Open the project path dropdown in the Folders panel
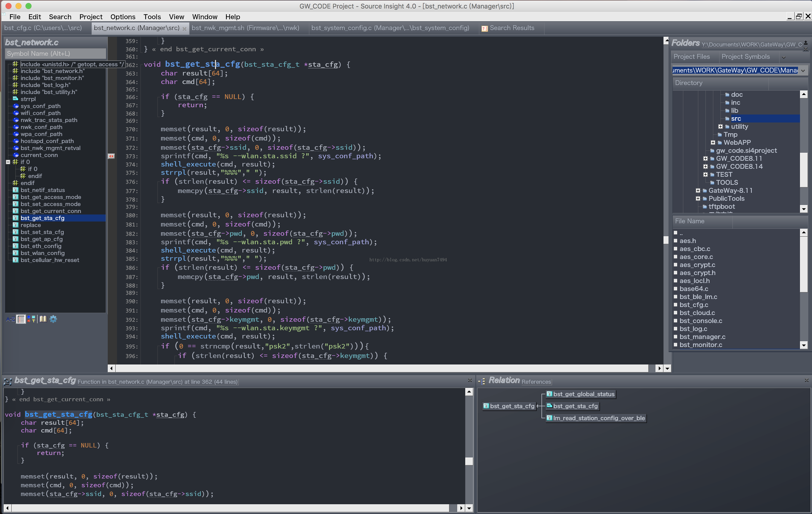Viewport: 812px width, 514px height. (803, 70)
